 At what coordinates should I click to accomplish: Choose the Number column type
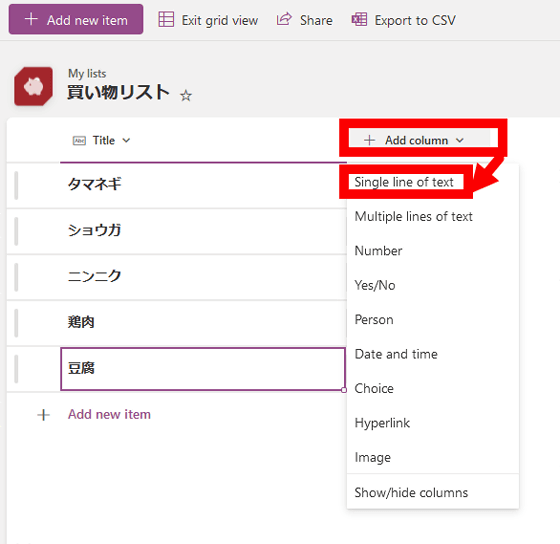[x=378, y=251]
